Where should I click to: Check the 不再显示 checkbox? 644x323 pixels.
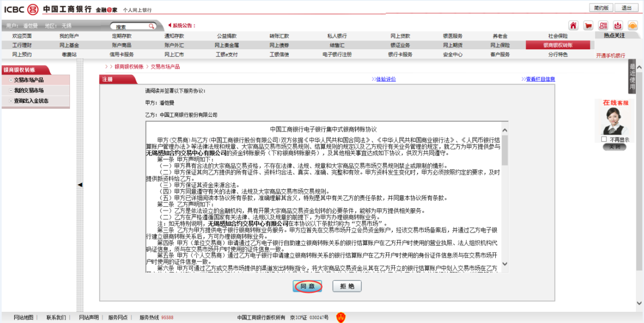[x=604, y=139]
